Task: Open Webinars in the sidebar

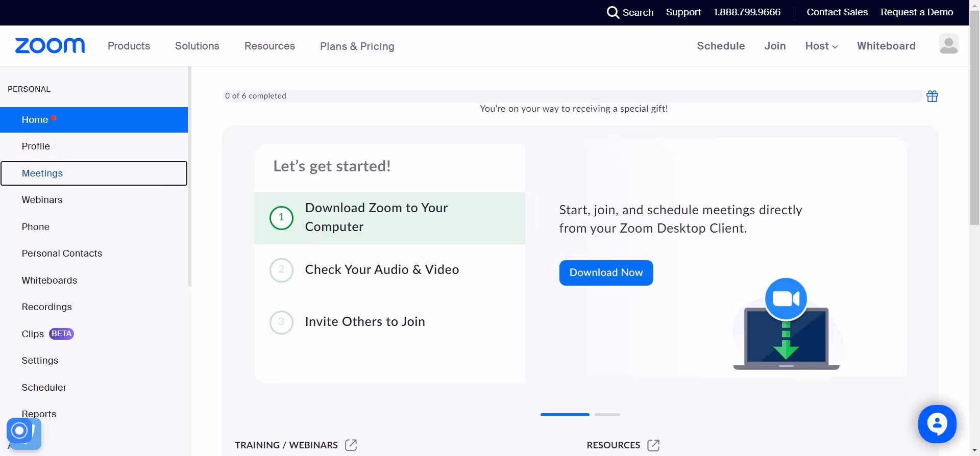Action: (x=94, y=200)
